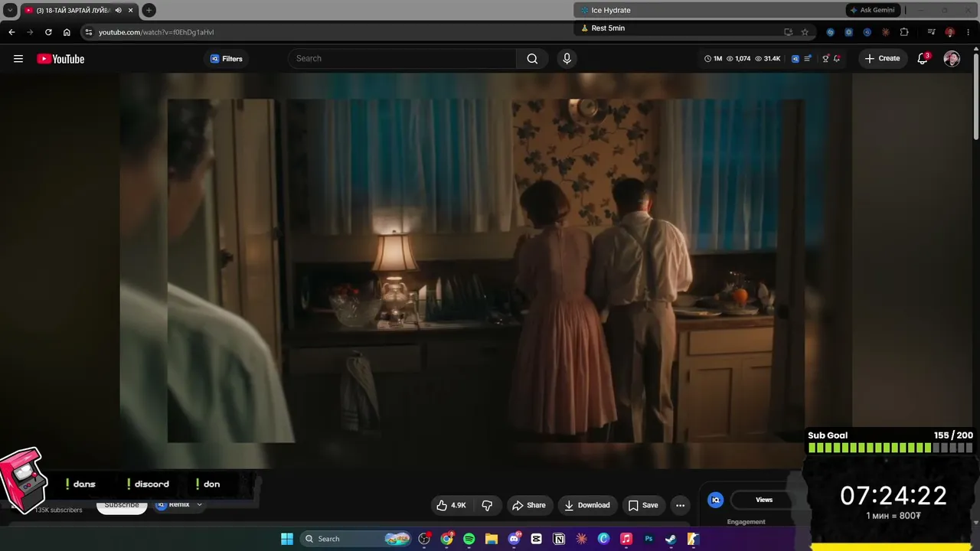
Task: Open the vidIQ list icon in header
Action: tap(808, 59)
